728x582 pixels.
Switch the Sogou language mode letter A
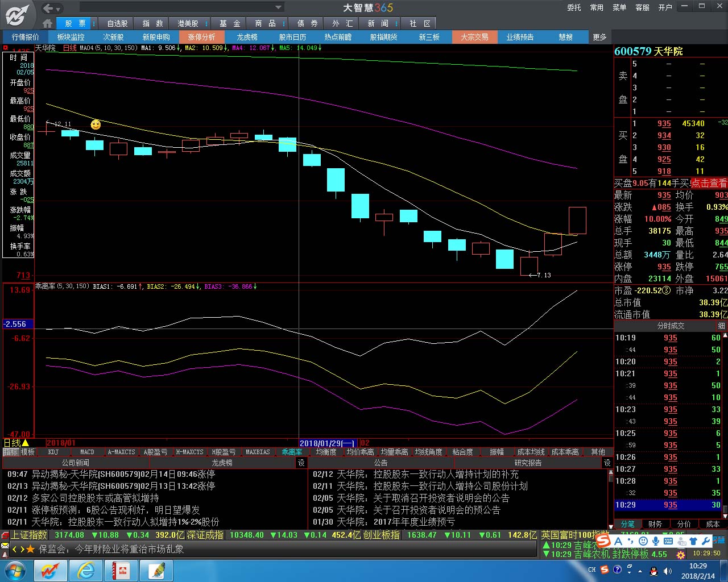click(618, 541)
